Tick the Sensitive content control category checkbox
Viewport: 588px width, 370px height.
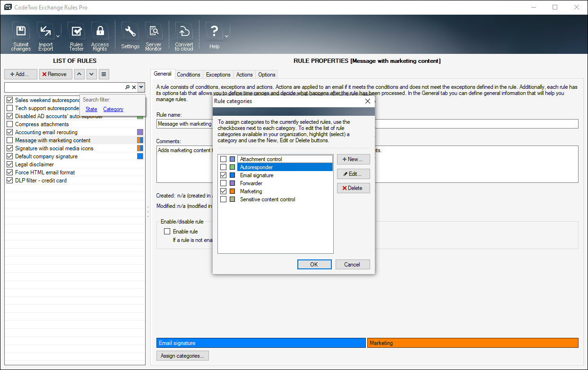coord(223,199)
